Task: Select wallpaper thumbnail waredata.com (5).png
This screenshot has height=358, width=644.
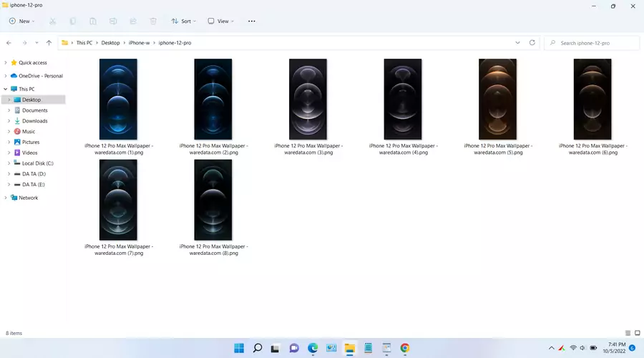Action: 498,99
